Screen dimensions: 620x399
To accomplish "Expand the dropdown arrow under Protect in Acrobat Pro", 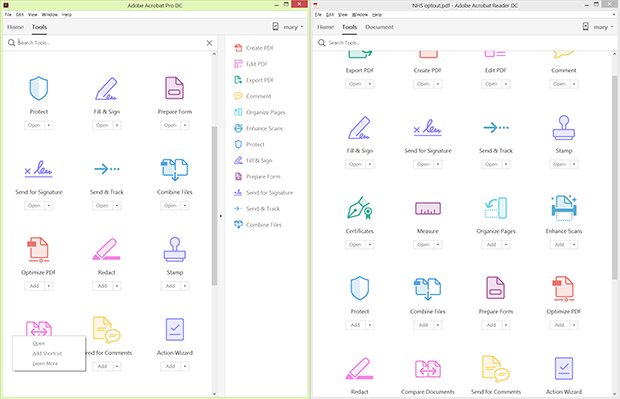I will tap(49, 125).
